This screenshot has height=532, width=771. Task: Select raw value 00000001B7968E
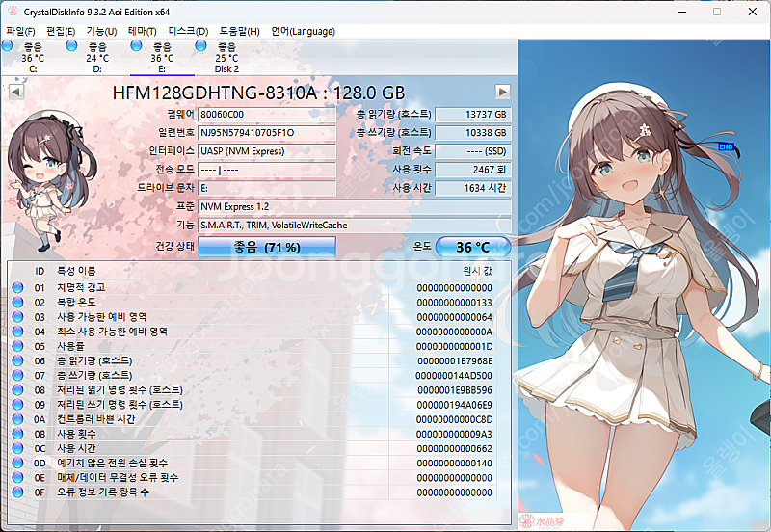[x=454, y=360]
